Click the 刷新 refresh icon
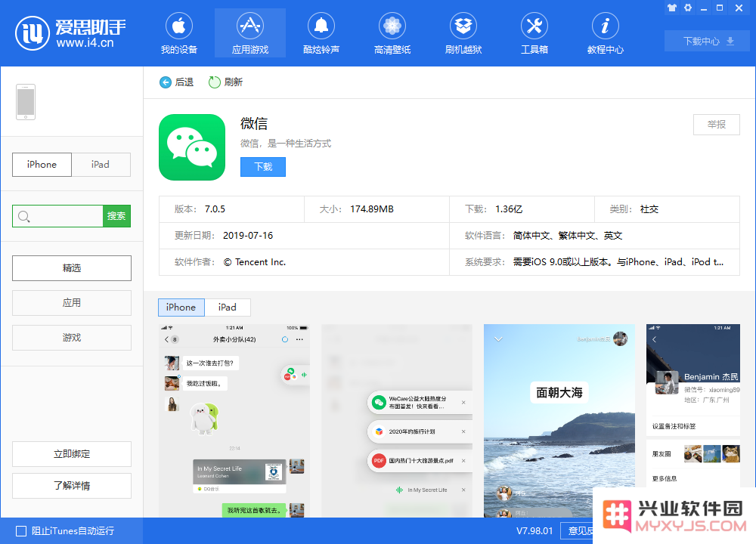Screen dimensions: 756x544 coord(214,82)
